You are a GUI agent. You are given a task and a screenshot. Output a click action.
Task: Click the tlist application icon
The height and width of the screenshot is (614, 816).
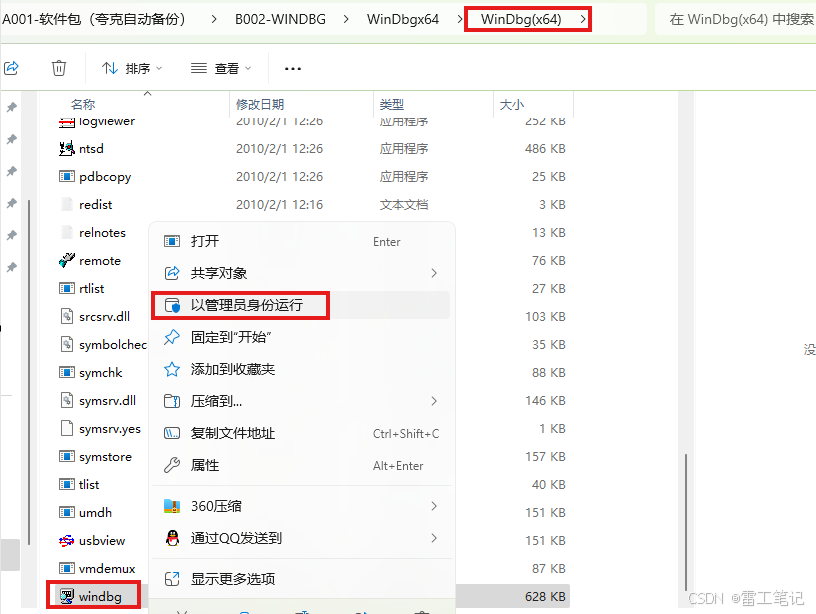(67, 484)
